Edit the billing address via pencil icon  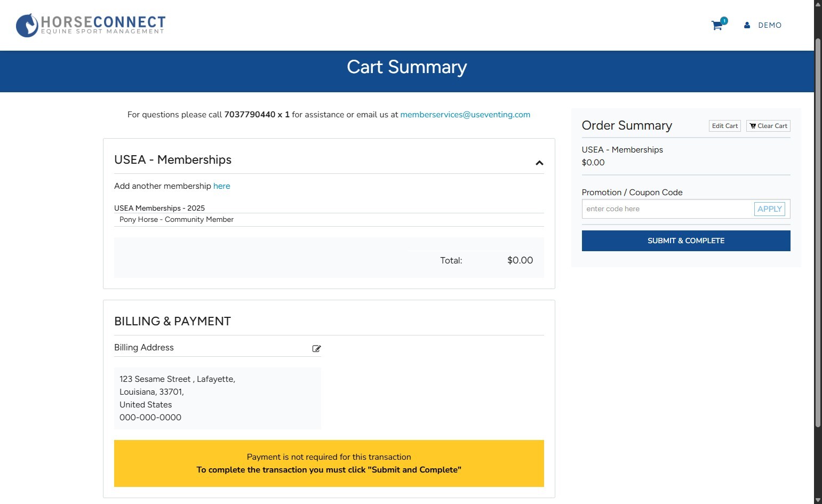click(316, 348)
